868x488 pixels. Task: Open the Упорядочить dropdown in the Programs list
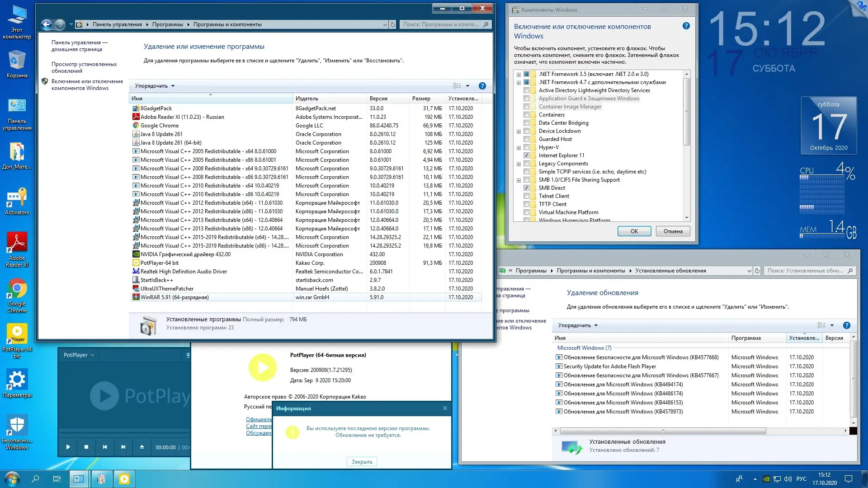(155, 86)
